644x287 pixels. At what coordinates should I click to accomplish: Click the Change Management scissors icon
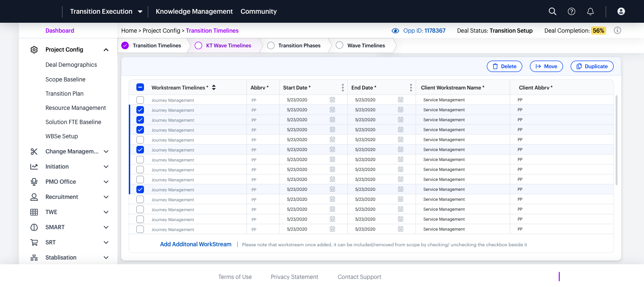point(34,152)
